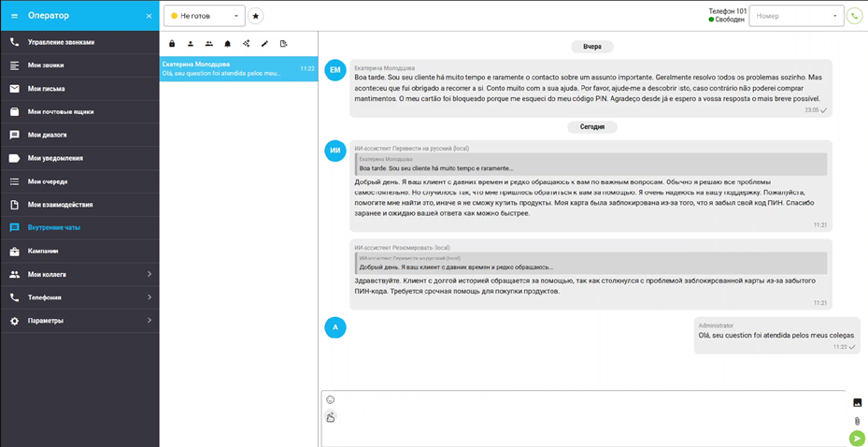
Task: Send the message with green arrow button
Action: (x=857, y=439)
